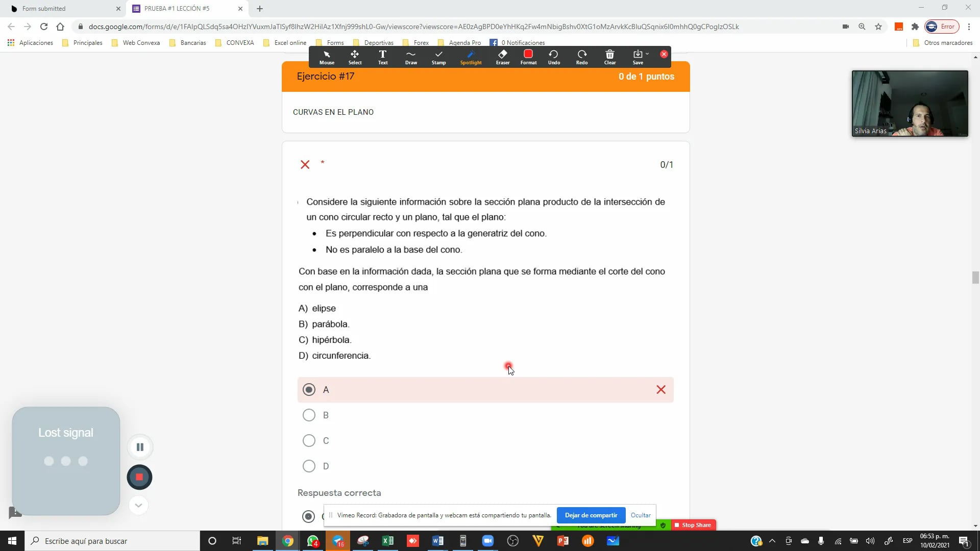980x551 pixels.
Task: Activate the Text annotation tool
Action: [x=382, y=57]
